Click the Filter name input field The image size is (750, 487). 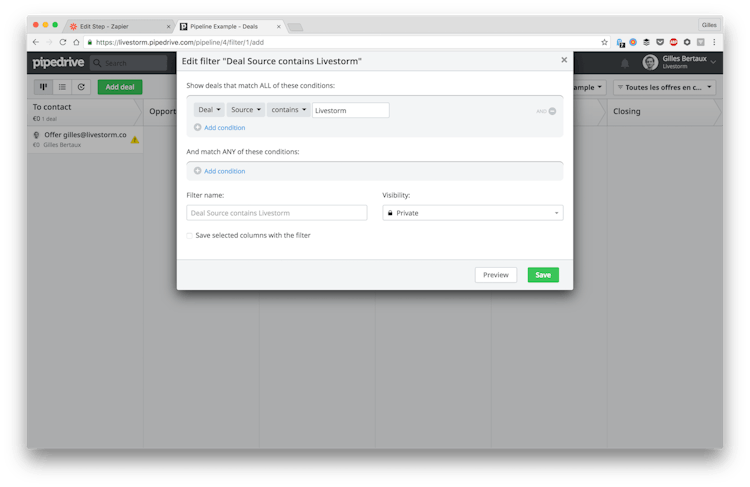pos(277,213)
